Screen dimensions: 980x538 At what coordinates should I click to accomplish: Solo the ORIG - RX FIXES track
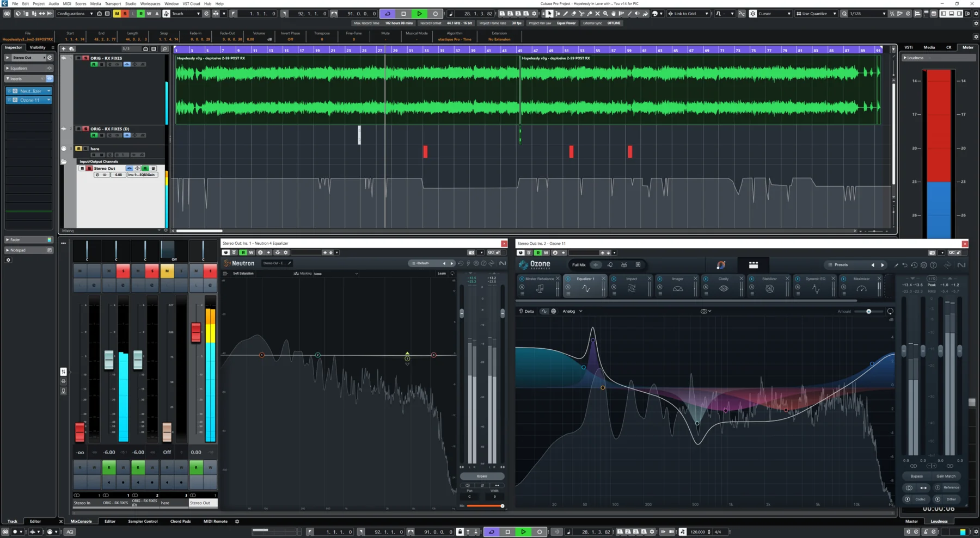point(86,58)
